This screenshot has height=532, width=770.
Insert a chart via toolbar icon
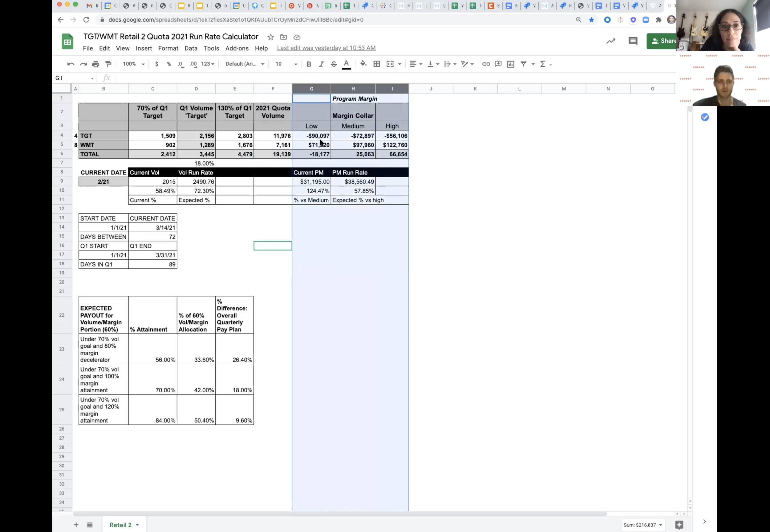coord(510,64)
